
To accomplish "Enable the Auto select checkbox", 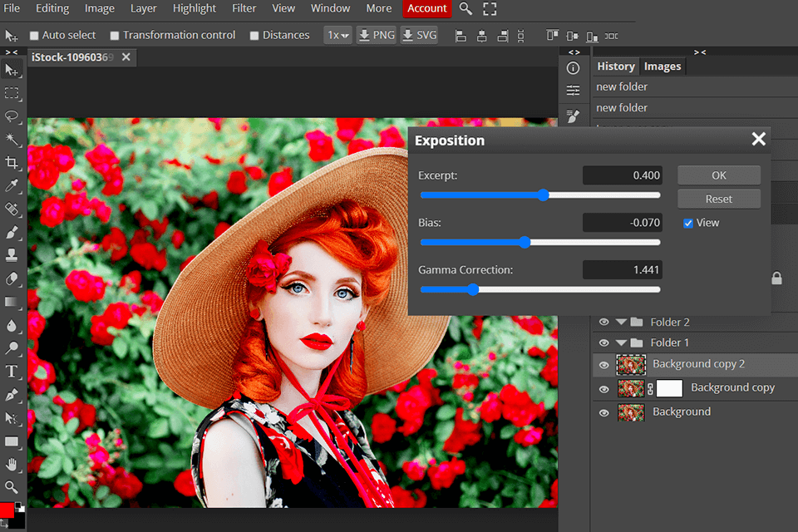I will 34,36.
